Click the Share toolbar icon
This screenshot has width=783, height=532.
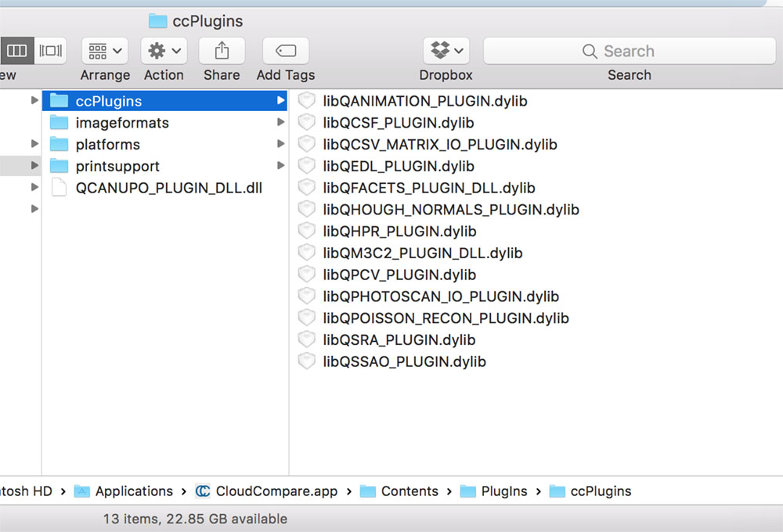tap(222, 52)
